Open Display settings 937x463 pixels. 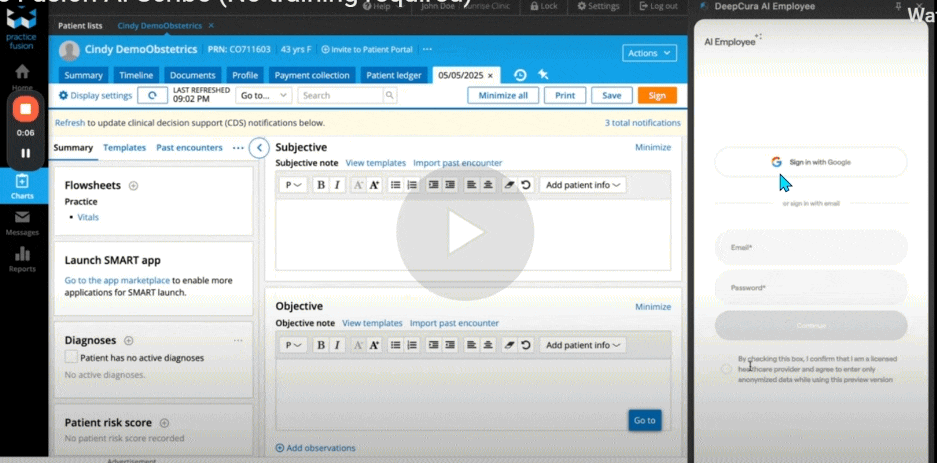(96, 96)
